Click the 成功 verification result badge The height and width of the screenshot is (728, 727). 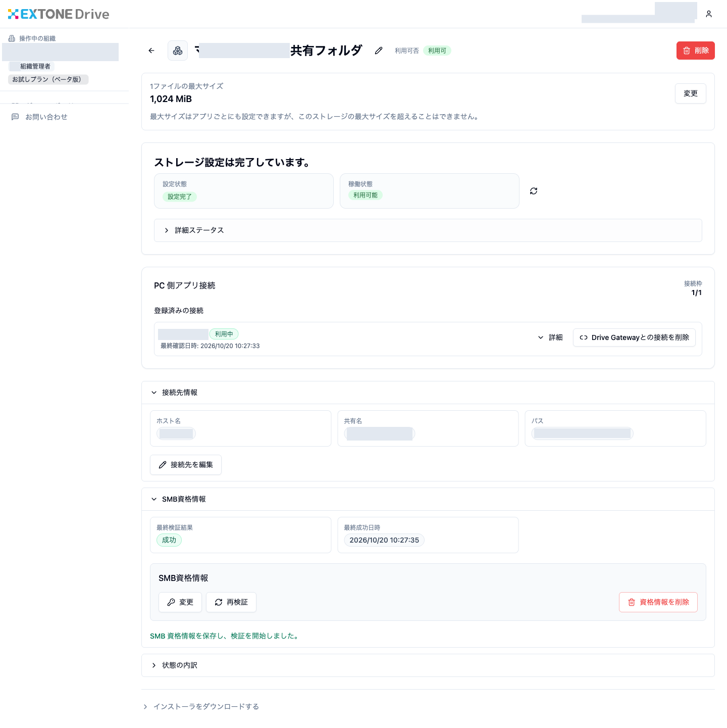point(169,540)
